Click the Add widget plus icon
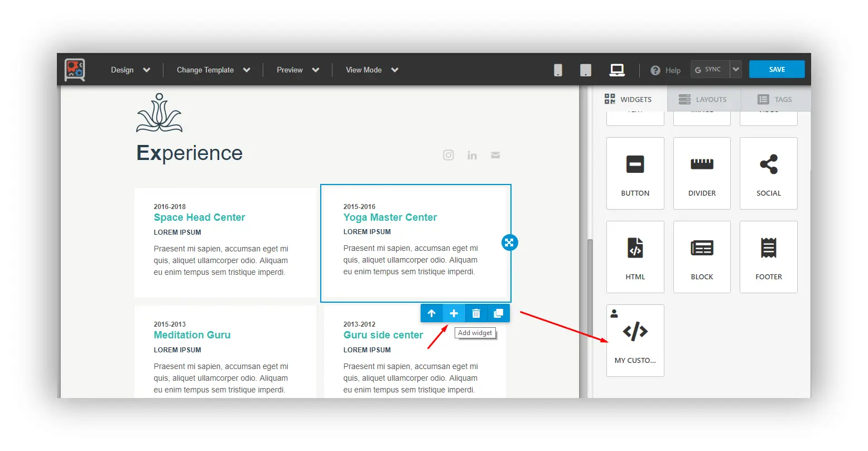Image resolution: width=868 pixels, height=451 pixels. click(x=454, y=313)
